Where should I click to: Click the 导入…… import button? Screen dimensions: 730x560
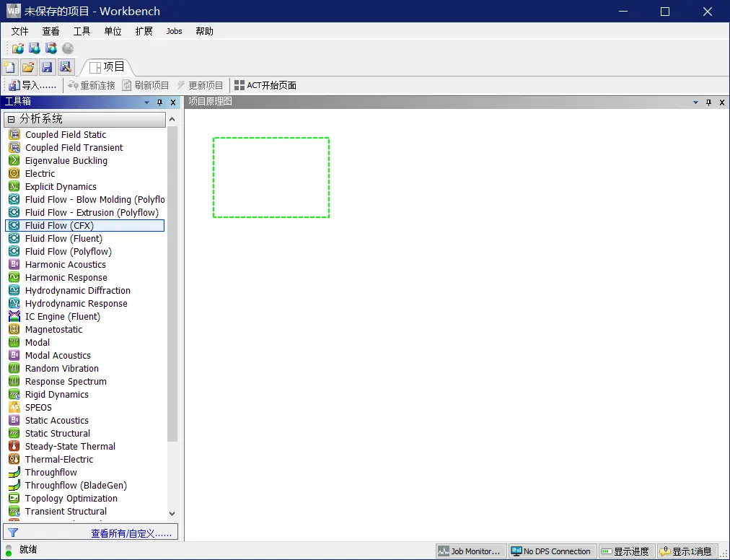click(x=32, y=85)
